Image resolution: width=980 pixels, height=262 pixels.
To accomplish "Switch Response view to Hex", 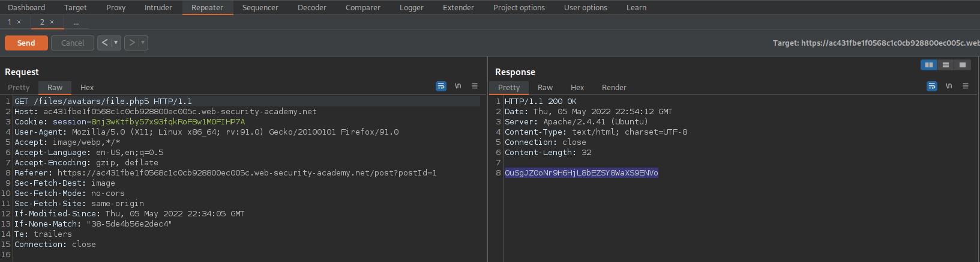I will 577,87.
